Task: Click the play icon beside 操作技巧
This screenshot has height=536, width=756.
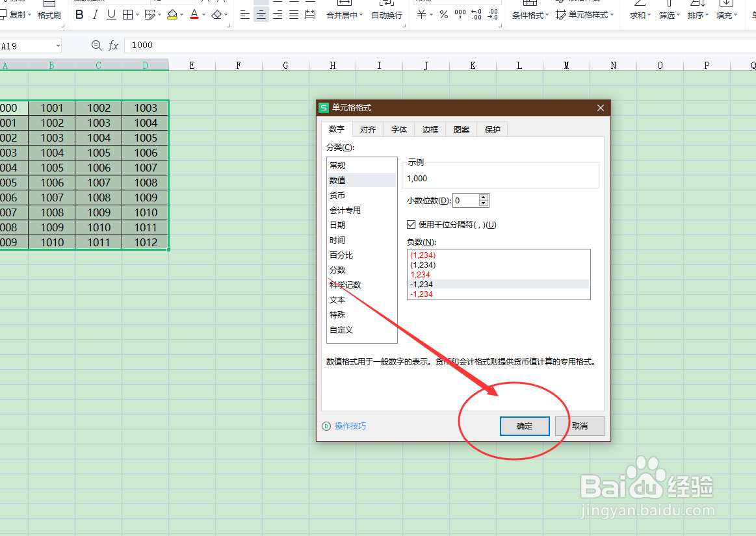Action: pyautogui.click(x=326, y=426)
